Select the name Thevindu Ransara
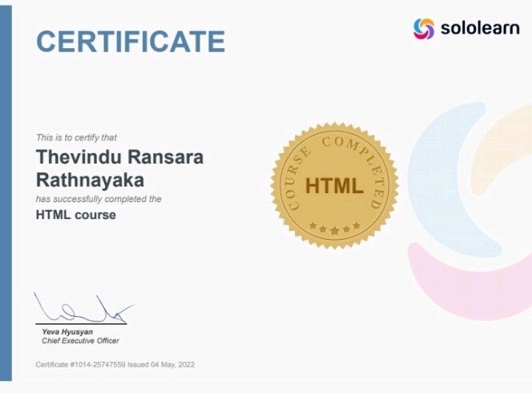The image size is (532, 393). (x=120, y=157)
